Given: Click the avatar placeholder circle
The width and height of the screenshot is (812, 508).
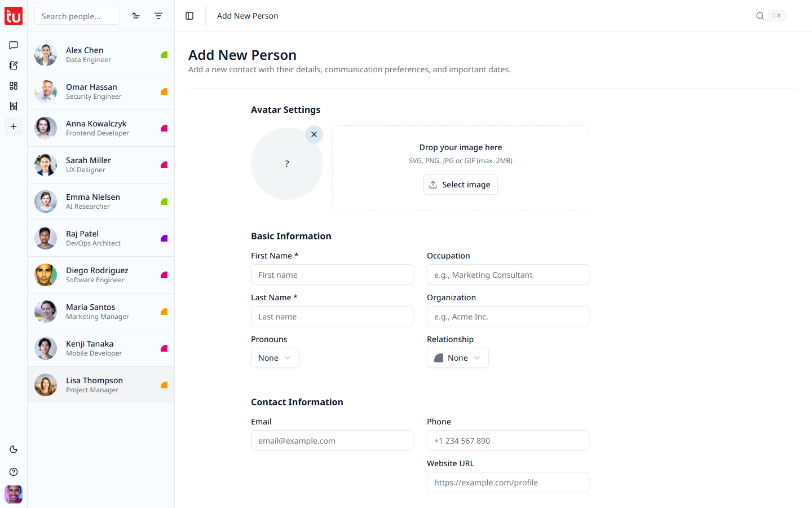Looking at the screenshot, I should (287, 164).
